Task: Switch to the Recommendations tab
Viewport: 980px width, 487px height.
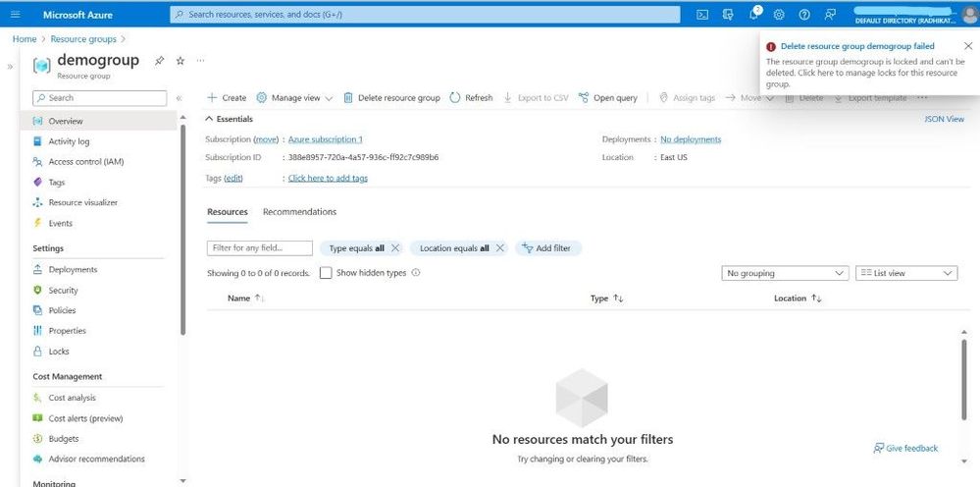Action: point(299,212)
